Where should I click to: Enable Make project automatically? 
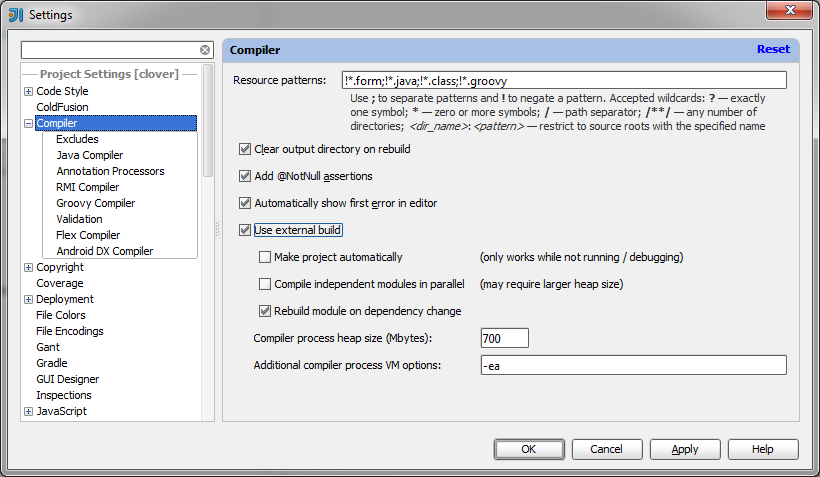(x=265, y=257)
